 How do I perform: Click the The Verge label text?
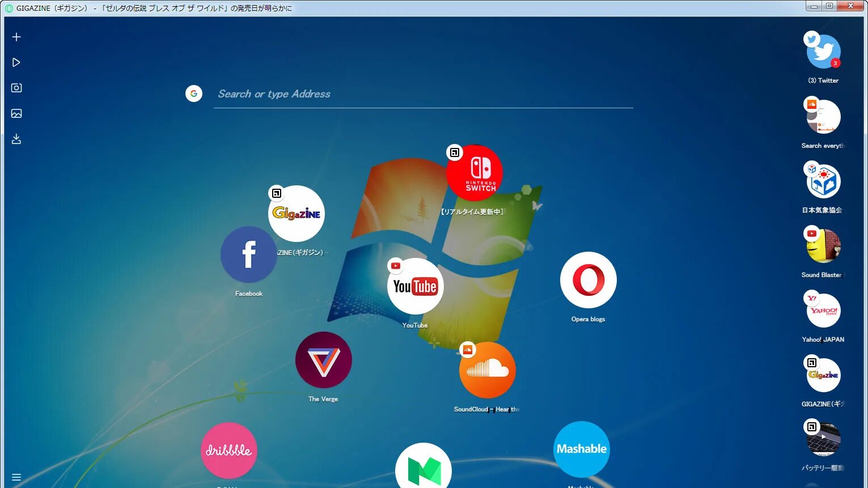point(323,399)
